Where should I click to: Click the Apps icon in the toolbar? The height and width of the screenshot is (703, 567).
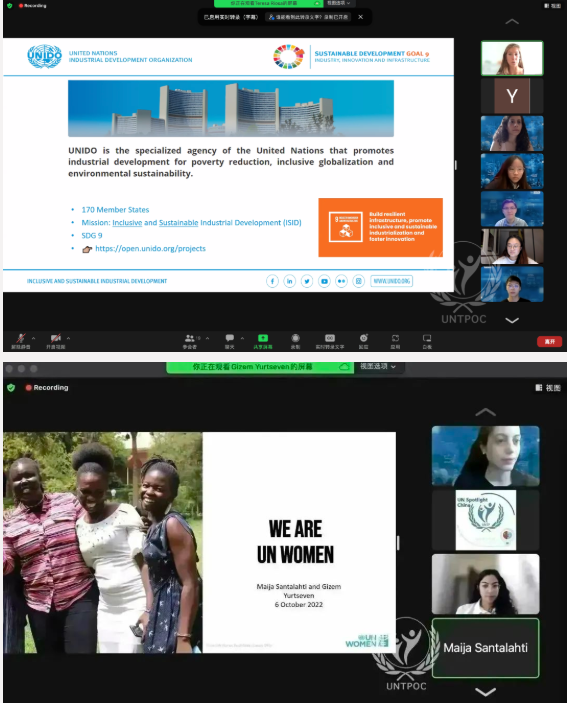(x=395, y=338)
